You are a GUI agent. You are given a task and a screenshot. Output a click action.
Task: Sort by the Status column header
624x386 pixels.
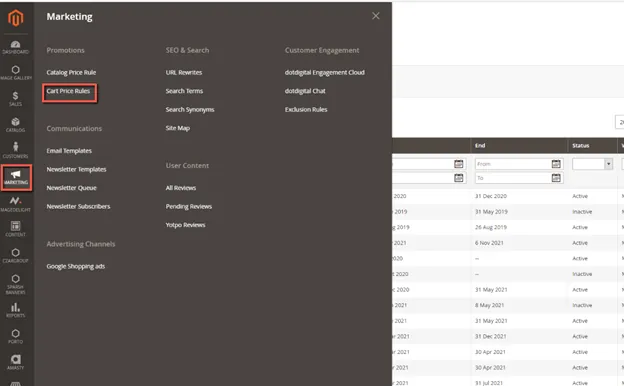click(581, 146)
